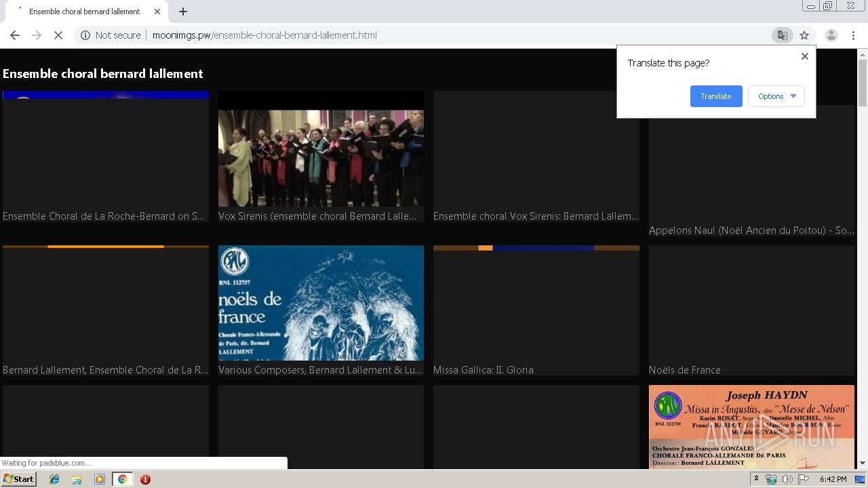Open Ensemble choral Vox Sirenis: Bernard Lallem... link
This screenshot has height=488, width=868.
click(x=536, y=216)
